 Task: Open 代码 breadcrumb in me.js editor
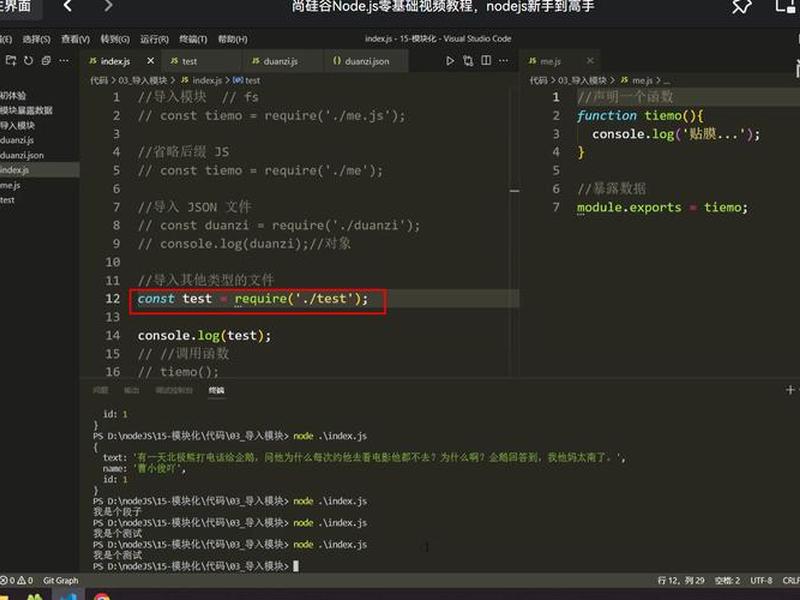[x=538, y=80]
